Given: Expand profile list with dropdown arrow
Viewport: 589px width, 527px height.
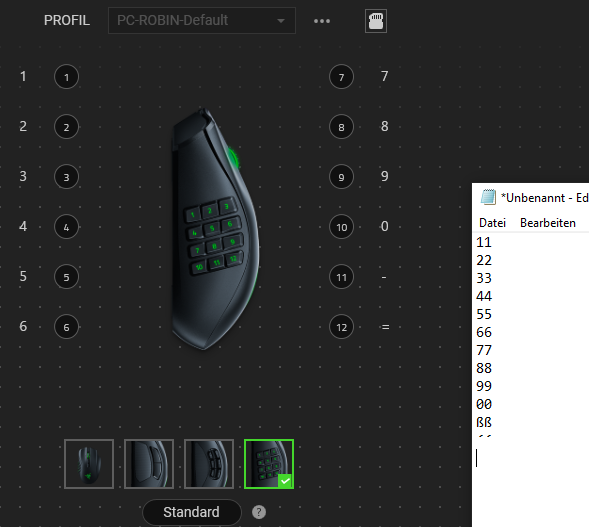Looking at the screenshot, I should click(x=281, y=21).
